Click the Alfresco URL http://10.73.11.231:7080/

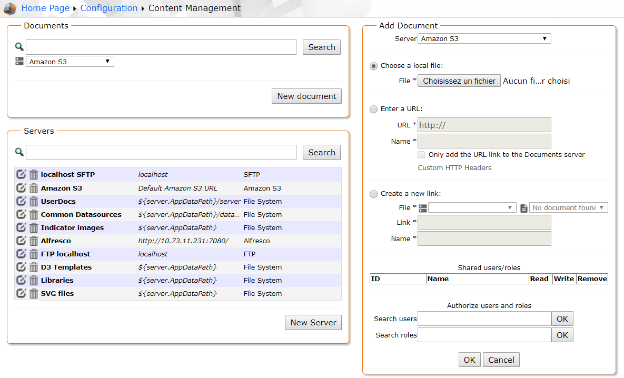pyautogui.click(x=183, y=241)
